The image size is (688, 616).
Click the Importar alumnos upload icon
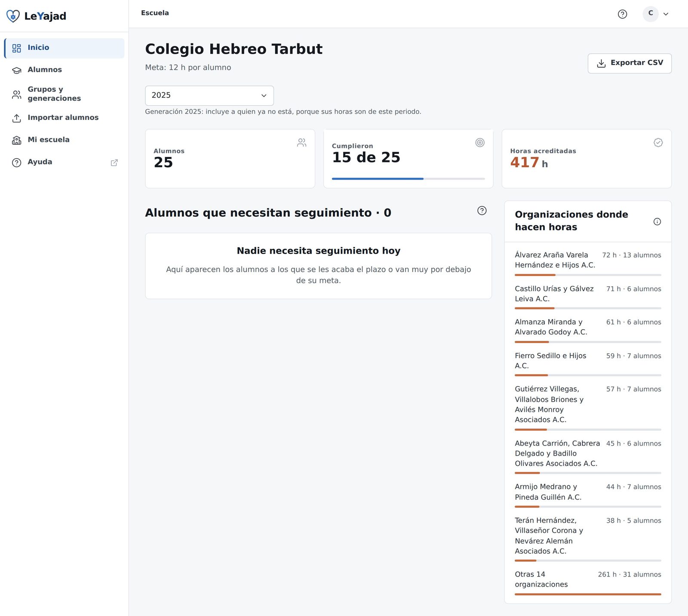coord(17,118)
